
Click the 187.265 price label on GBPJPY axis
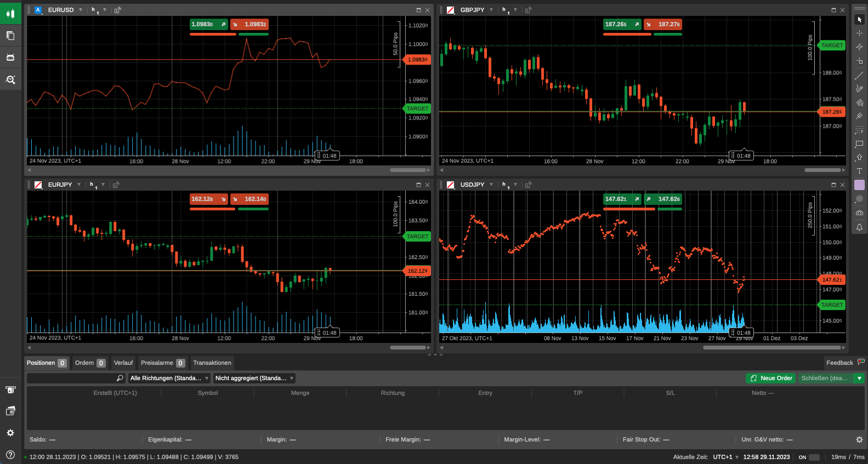pyautogui.click(x=832, y=112)
